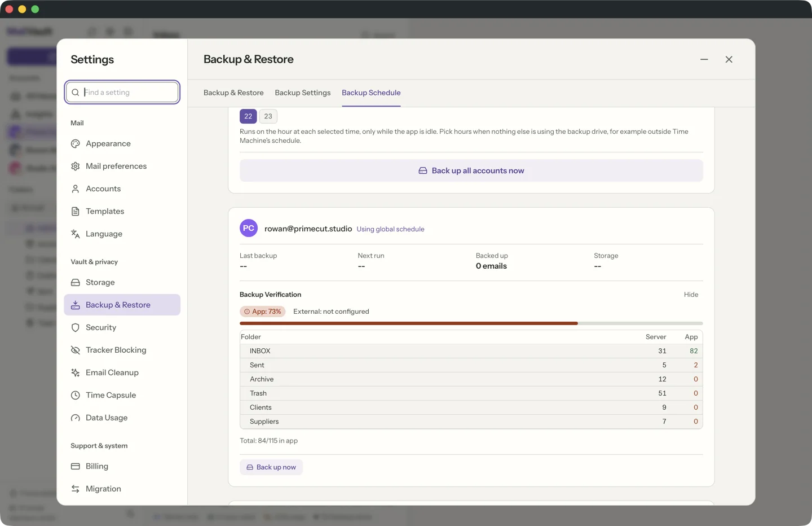Click the green macOS fullscreen button
This screenshot has width=812, height=526.
(35, 9)
